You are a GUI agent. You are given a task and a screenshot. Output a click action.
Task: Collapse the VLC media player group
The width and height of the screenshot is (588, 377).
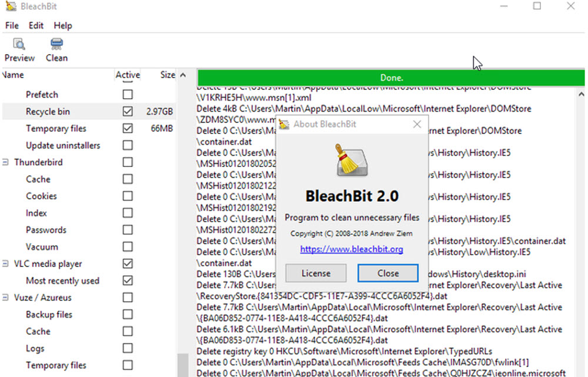5,263
